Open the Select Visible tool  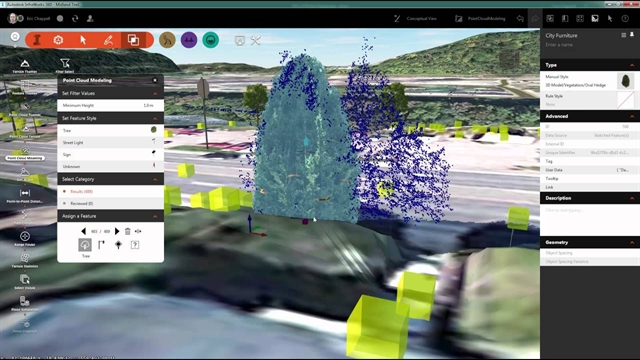tap(25, 282)
